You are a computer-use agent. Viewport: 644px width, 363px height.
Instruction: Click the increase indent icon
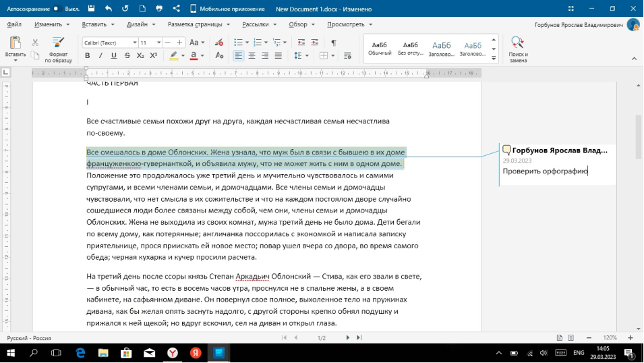coord(315,43)
